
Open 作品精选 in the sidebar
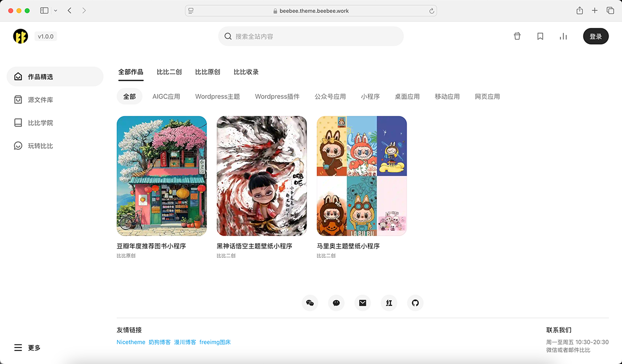pyautogui.click(x=55, y=77)
